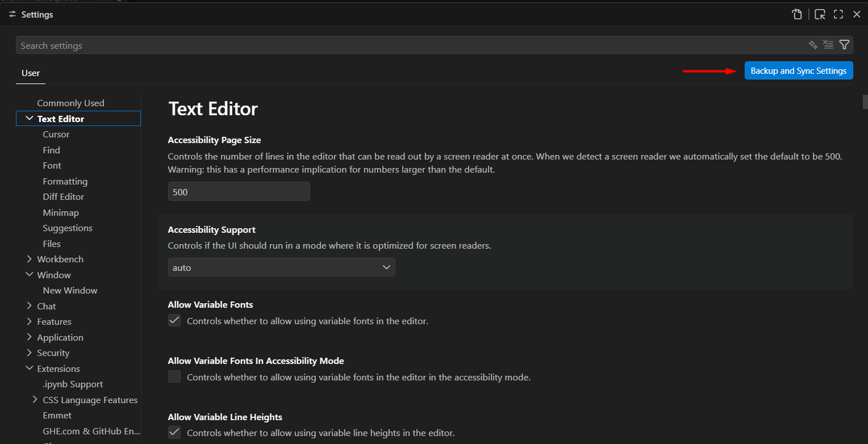Image resolution: width=868 pixels, height=444 pixels.
Task: Select Cursor under Text Editor
Action: 56,134
